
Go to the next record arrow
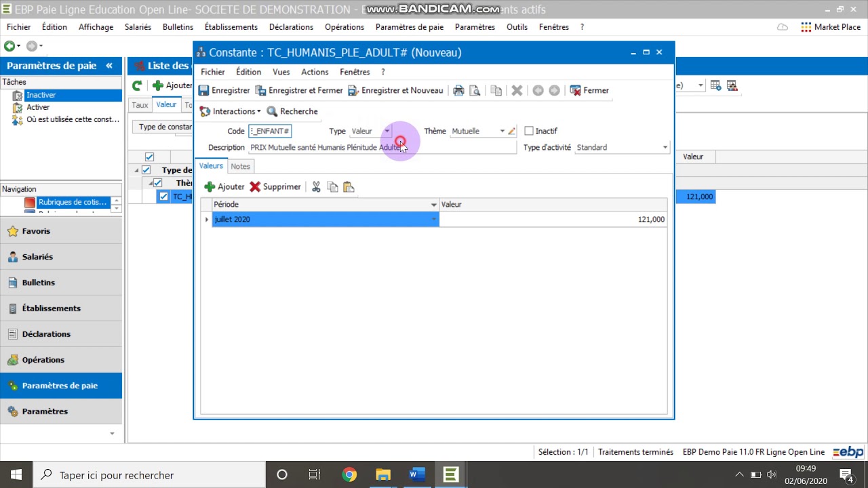pyautogui.click(x=554, y=90)
